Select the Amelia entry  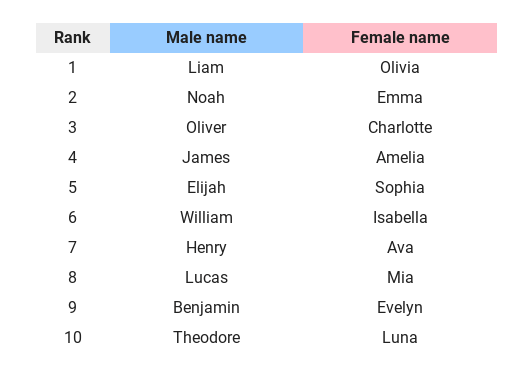coord(400,158)
